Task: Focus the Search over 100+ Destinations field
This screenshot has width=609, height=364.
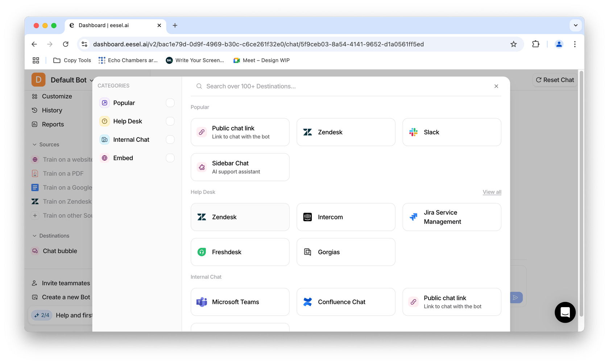Action: [x=344, y=86]
